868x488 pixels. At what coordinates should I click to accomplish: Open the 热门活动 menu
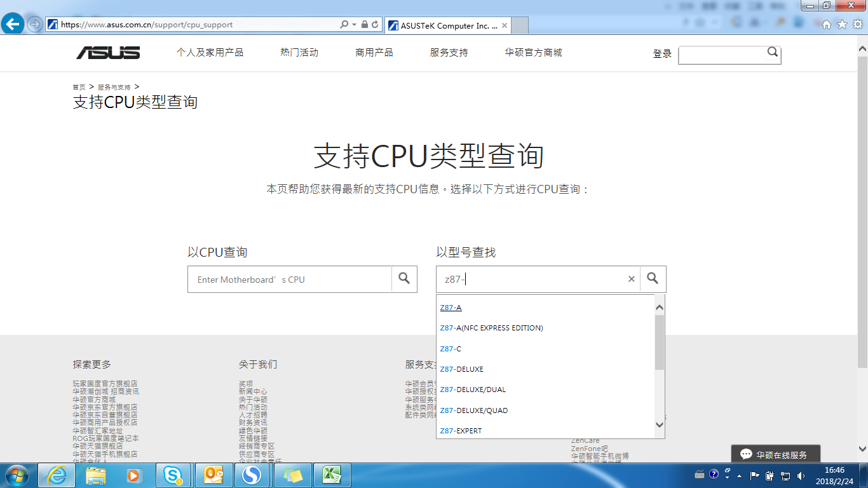[299, 53]
